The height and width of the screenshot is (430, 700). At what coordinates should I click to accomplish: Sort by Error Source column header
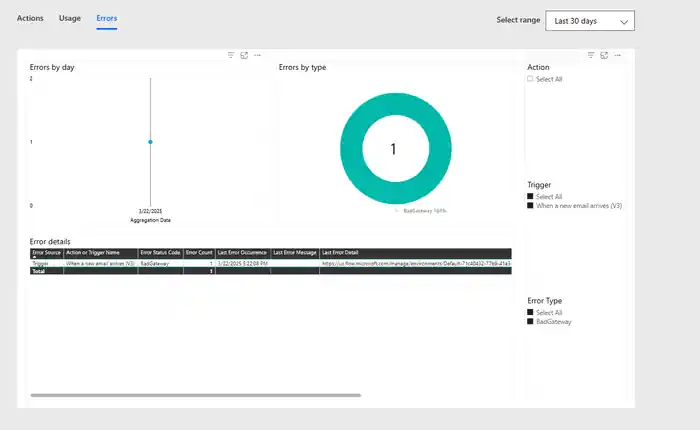tap(46, 253)
